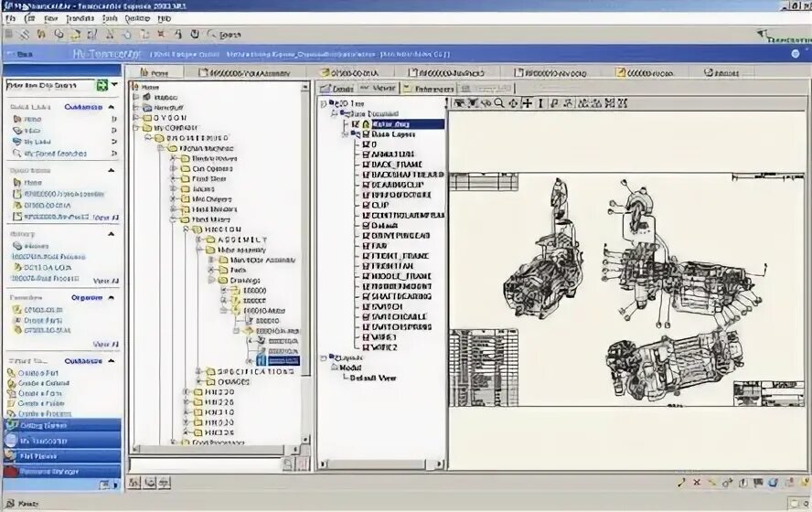Viewport: 812px width, 512px height.
Task: Open the Tools menu
Action: (109, 18)
